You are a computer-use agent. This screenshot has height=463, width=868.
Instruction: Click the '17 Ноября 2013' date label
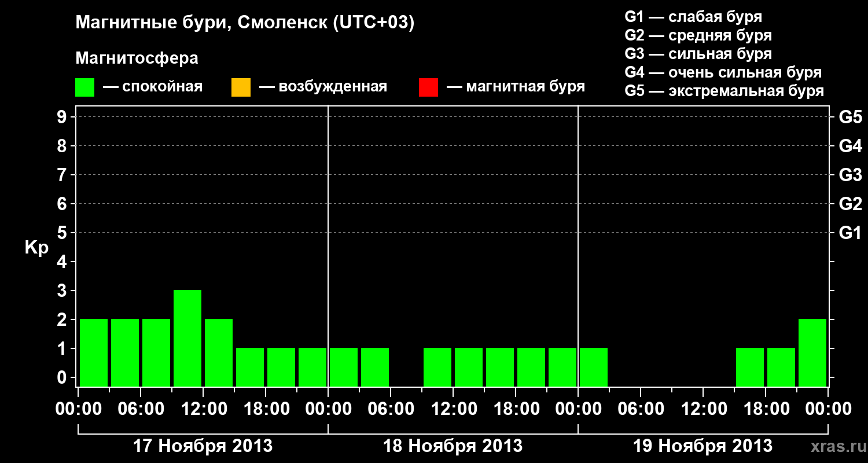point(203,446)
